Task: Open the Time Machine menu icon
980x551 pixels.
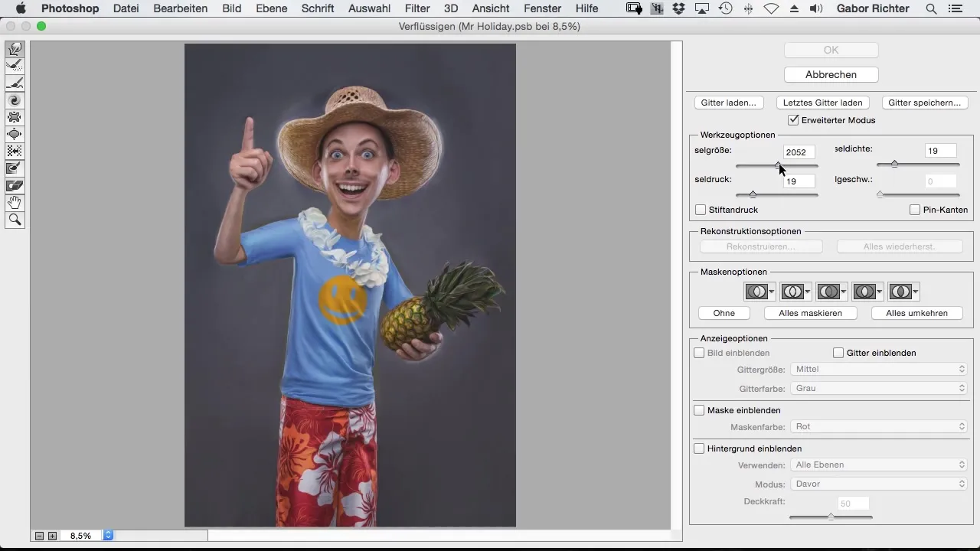Action: pos(725,9)
